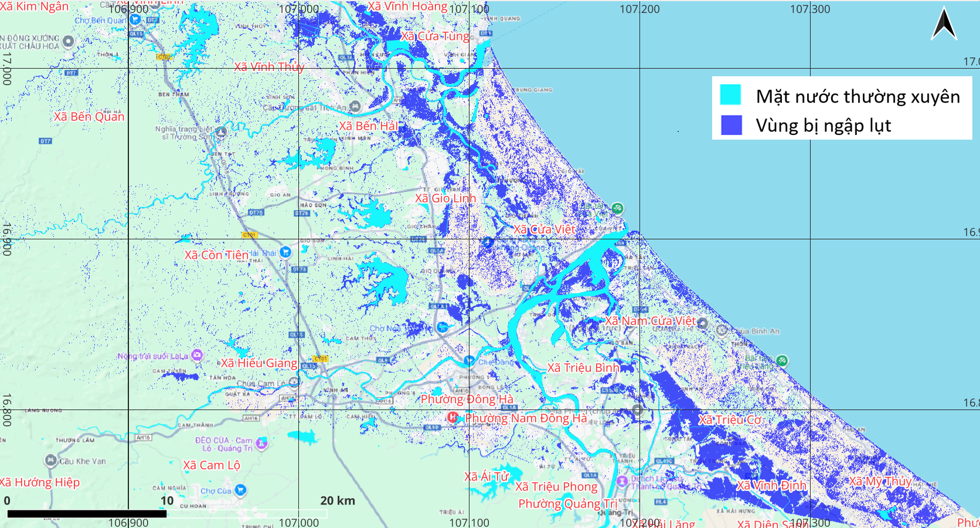Click the north arrow compass symbol
The image size is (980, 528).
(944, 24)
